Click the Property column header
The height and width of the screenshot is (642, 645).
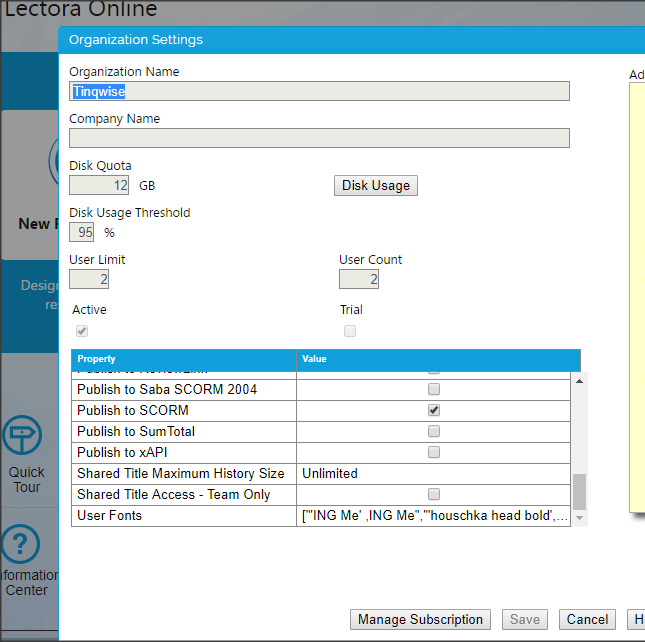coord(184,359)
